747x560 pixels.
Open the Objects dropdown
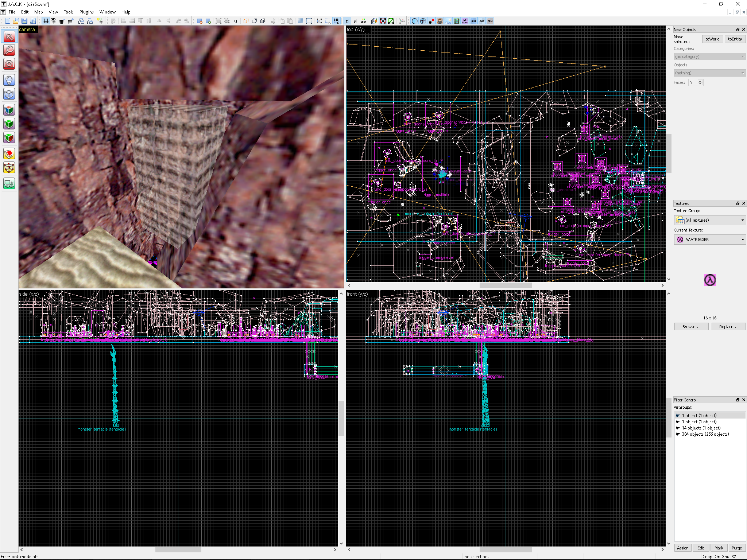(710, 73)
